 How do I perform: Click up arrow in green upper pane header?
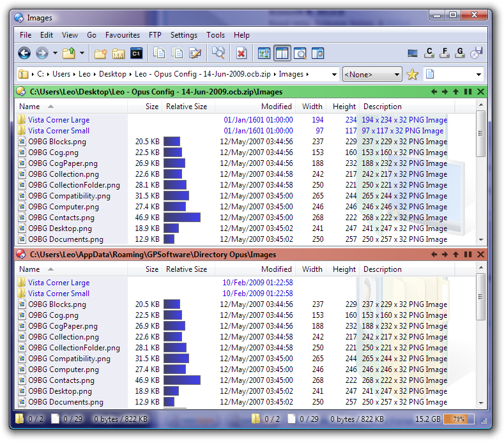(x=455, y=92)
